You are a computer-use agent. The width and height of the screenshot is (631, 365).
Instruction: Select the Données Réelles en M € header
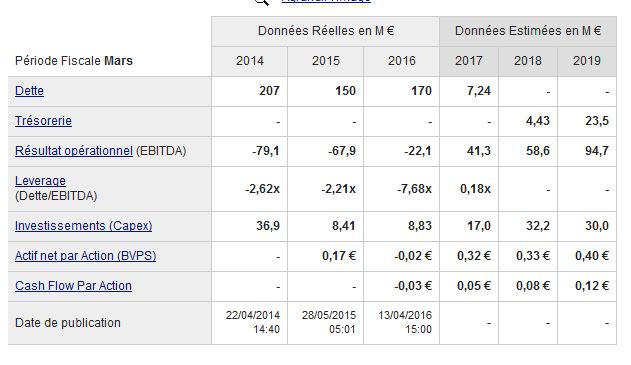click(326, 31)
